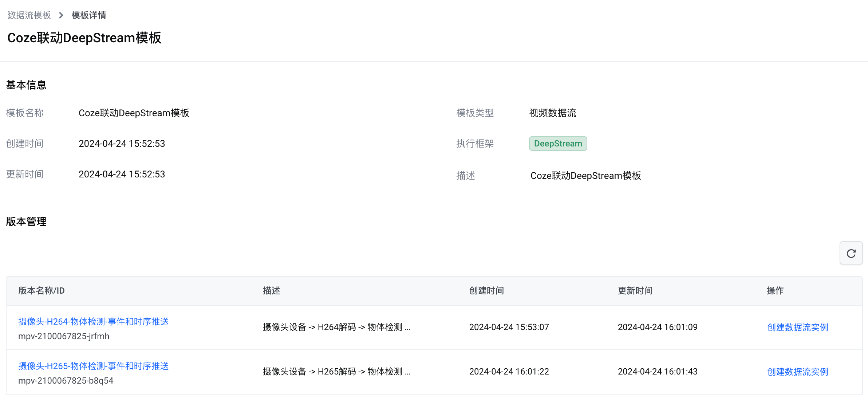Click 创建数据流实例 for H264 version row

pyautogui.click(x=798, y=327)
